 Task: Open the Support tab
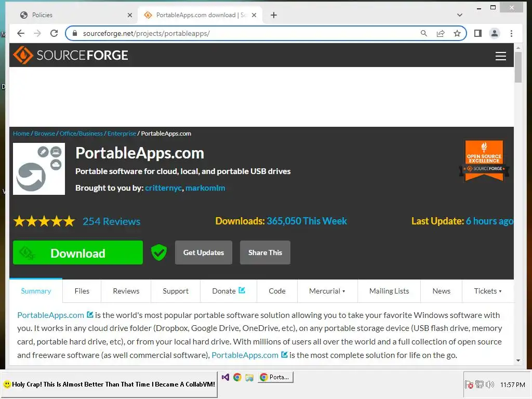[x=176, y=291]
